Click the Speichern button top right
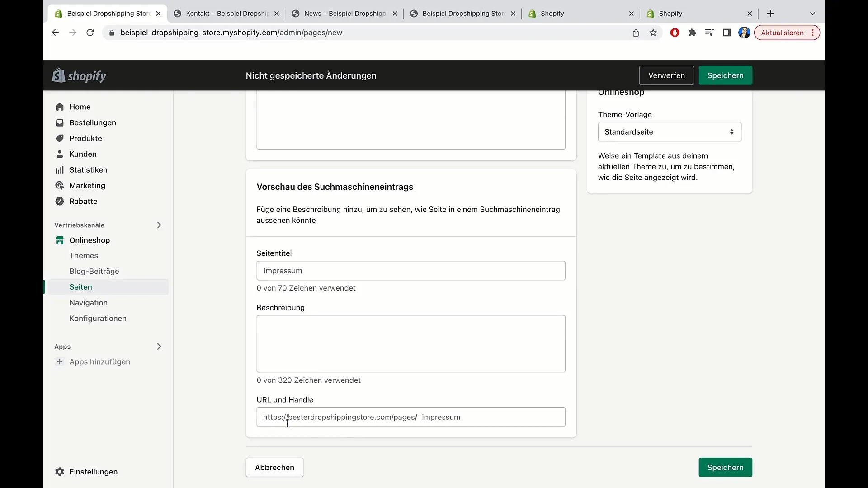 (x=726, y=75)
